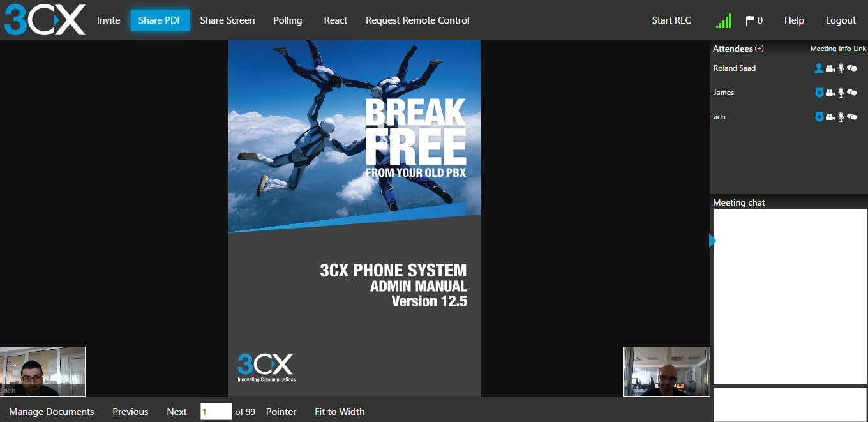Open the Help link
868x422 pixels.
click(x=794, y=20)
